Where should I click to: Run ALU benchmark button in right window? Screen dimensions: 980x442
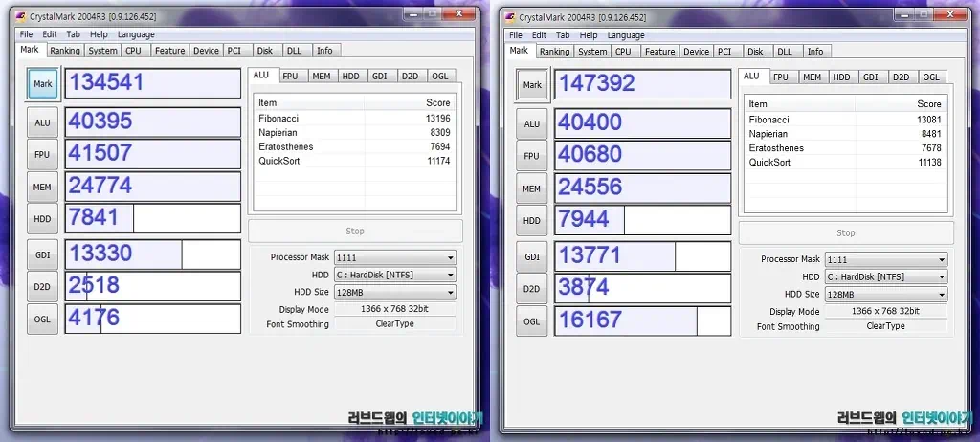pos(532,123)
